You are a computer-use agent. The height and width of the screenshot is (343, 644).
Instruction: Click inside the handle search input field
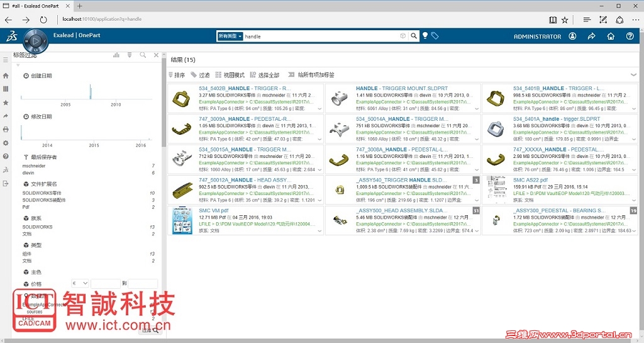(x=320, y=36)
